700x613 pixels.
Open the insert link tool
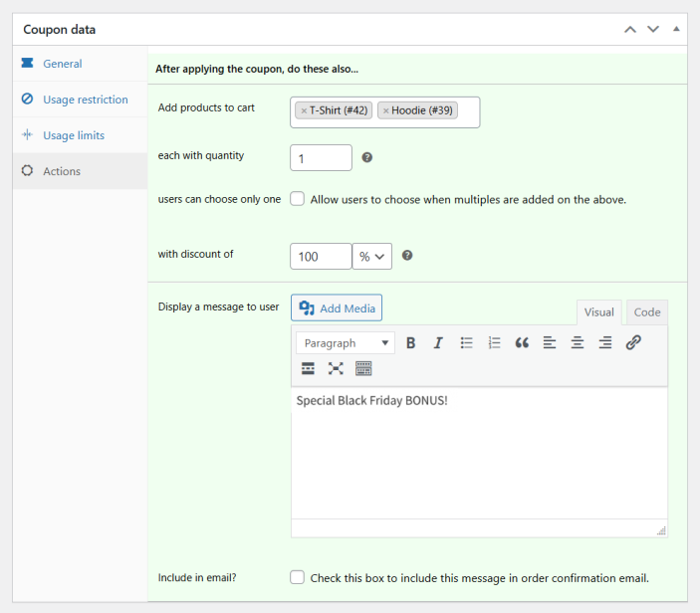coord(633,343)
